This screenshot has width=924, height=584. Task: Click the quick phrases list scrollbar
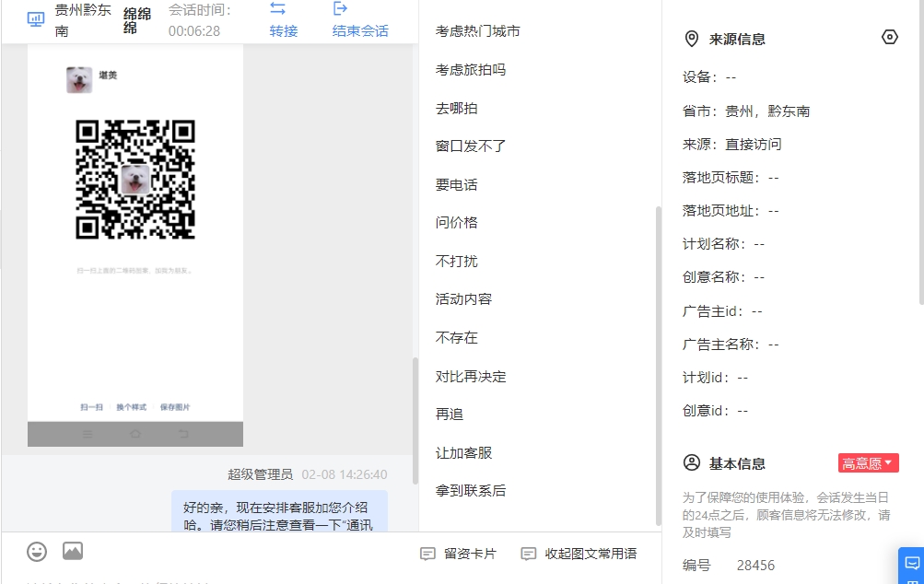(659, 366)
